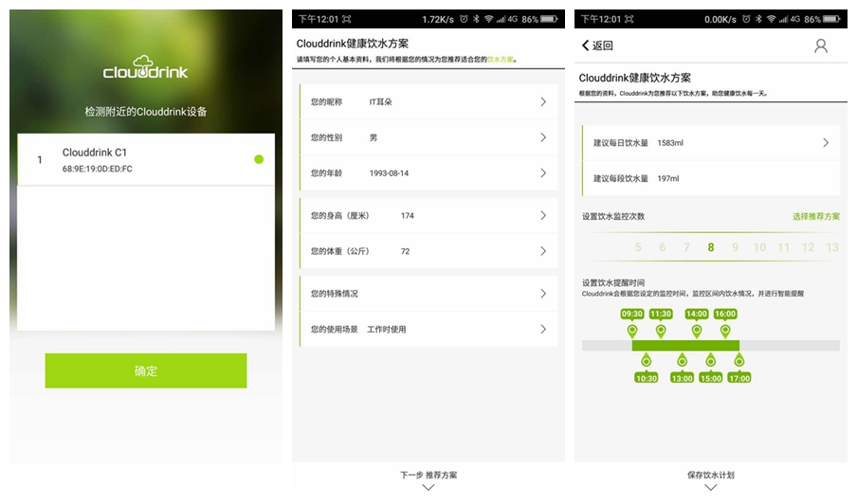Click the usage scene value 工作时使用
The width and height of the screenshot is (857, 504).
(x=387, y=330)
